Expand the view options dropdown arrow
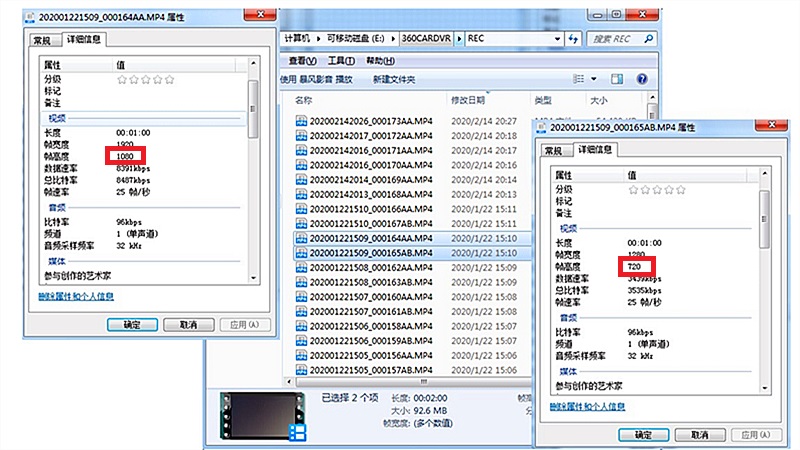 [593, 79]
